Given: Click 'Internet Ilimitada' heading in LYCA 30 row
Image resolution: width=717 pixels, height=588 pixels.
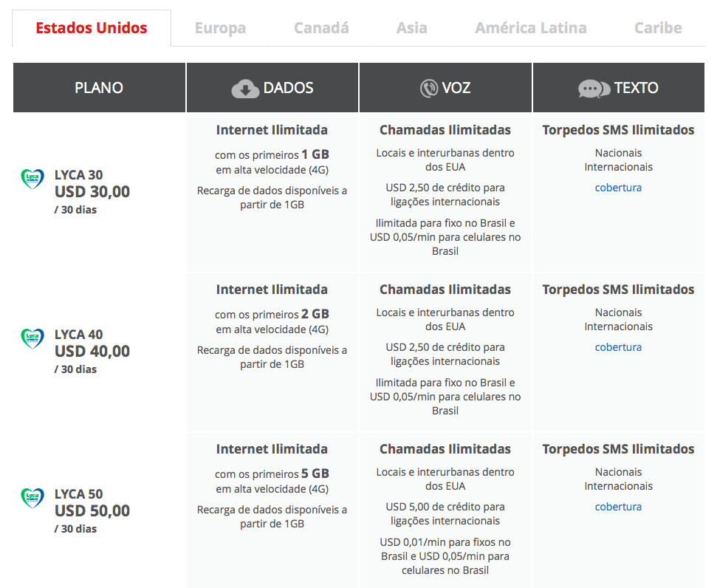Looking at the screenshot, I should [x=272, y=130].
